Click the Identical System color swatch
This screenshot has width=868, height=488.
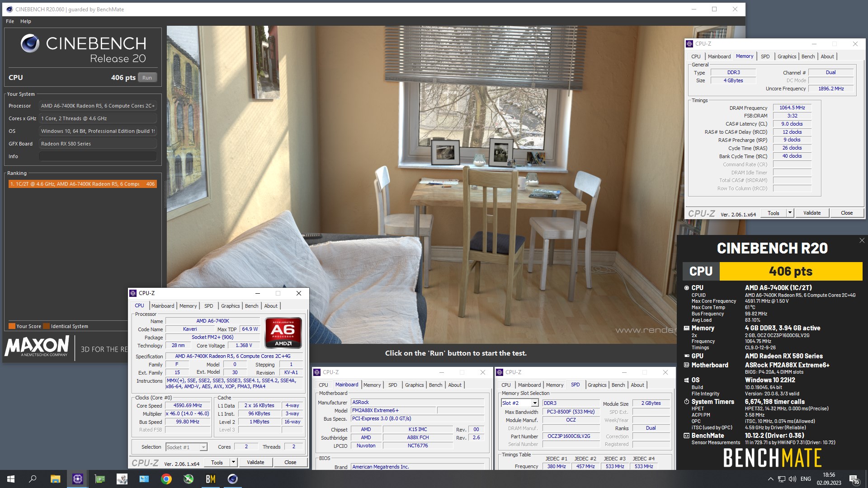click(46, 326)
